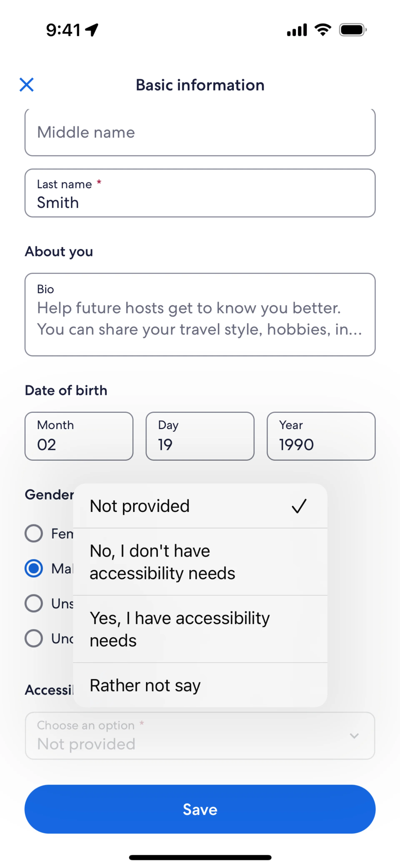Select the third gender radio button

point(34,603)
